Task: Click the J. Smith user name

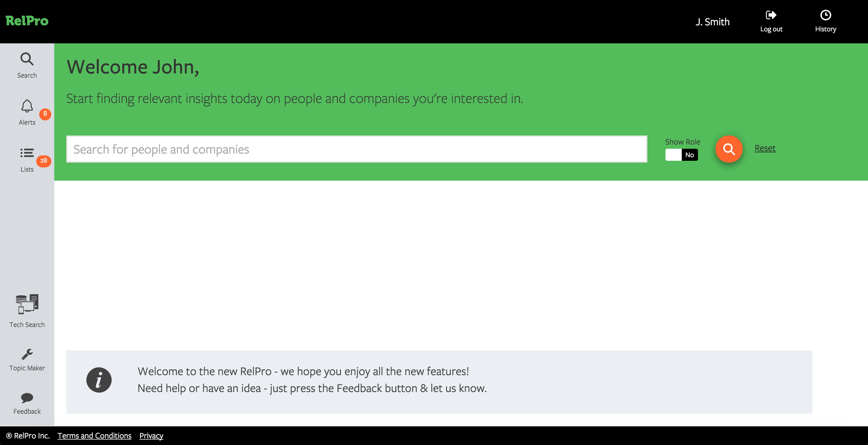Action: [x=712, y=22]
